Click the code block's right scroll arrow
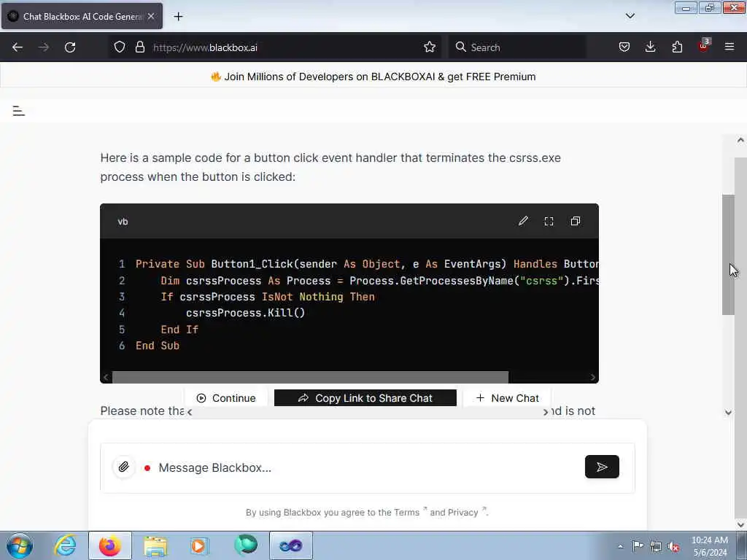Screen dimensions: 747x560 point(592,377)
